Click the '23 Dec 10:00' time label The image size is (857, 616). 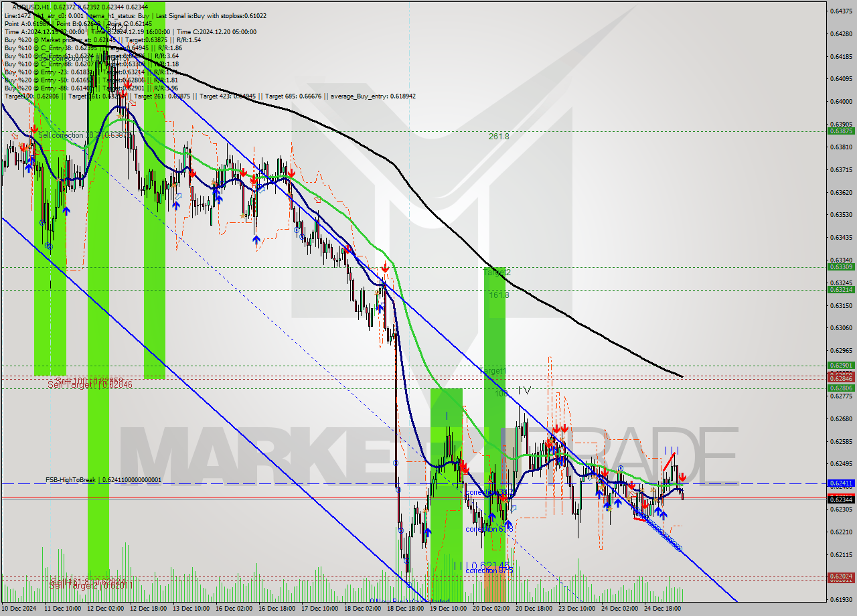(576, 609)
